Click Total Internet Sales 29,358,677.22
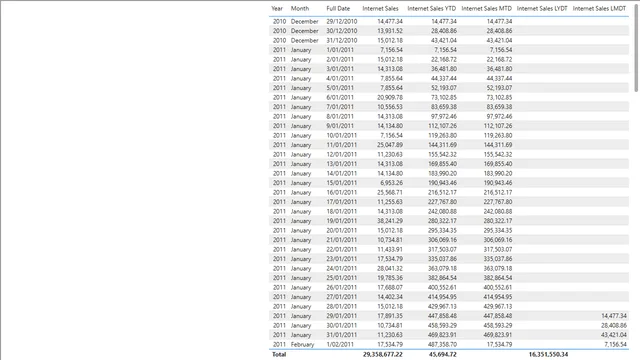 click(382, 354)
